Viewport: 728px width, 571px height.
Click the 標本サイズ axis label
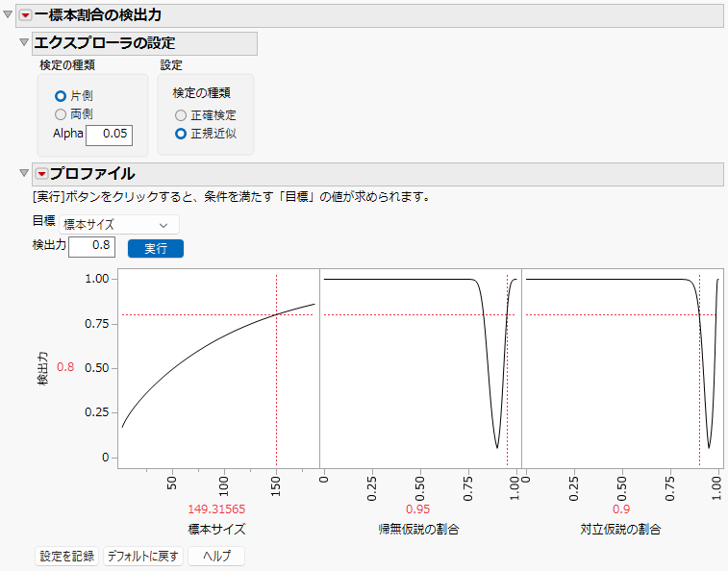[216, 530]
